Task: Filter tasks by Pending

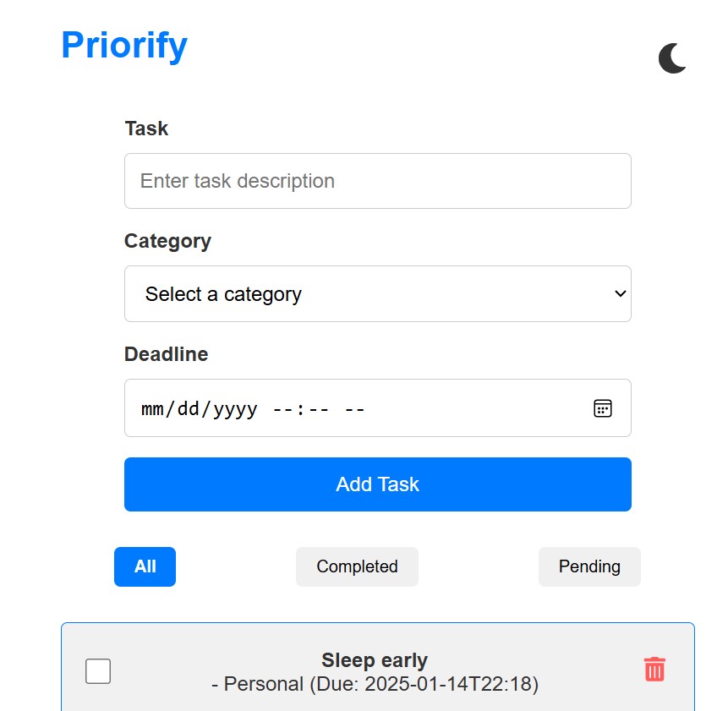Action: tap(589, 566)
